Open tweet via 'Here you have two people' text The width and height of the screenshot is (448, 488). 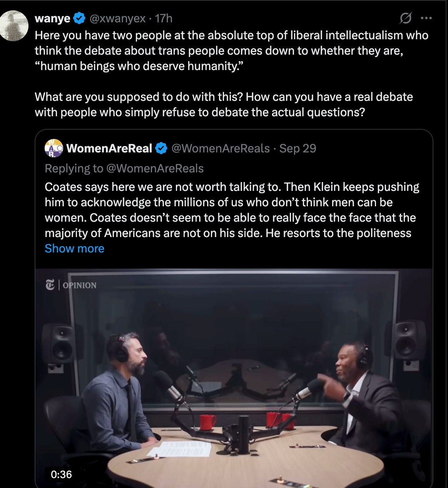[x=231, y=51]
